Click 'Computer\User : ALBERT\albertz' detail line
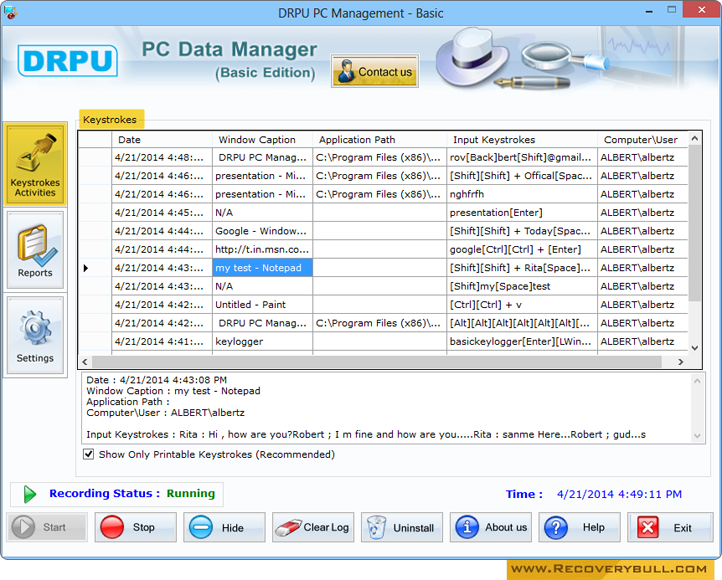Screen dimensions: 722x580 [165, 413]
